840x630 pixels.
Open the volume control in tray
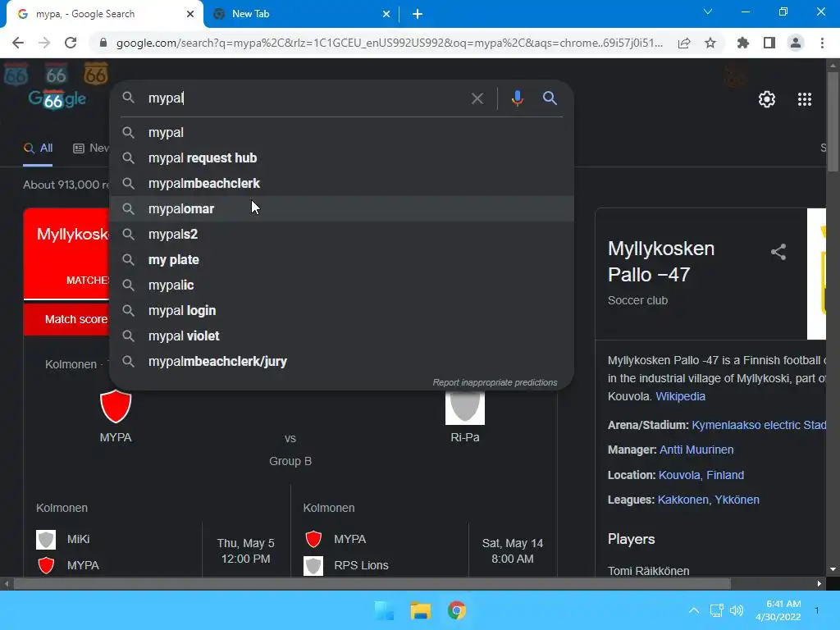pyautogui.click(x=737, y=610)
